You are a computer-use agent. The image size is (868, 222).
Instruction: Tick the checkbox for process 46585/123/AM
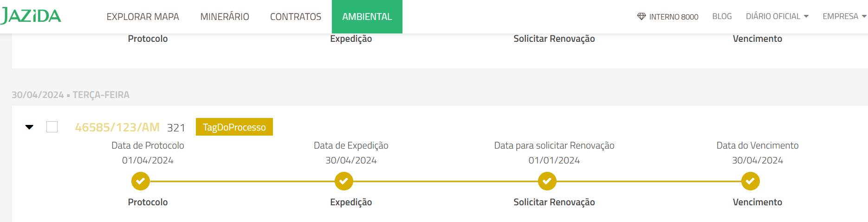coord(52,127)
